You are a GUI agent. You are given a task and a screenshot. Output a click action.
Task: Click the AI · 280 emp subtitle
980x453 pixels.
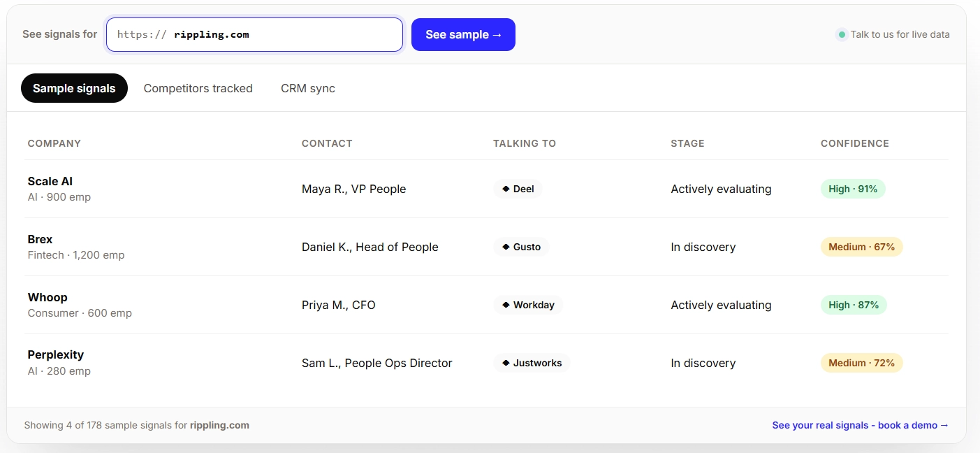(59, 371)
